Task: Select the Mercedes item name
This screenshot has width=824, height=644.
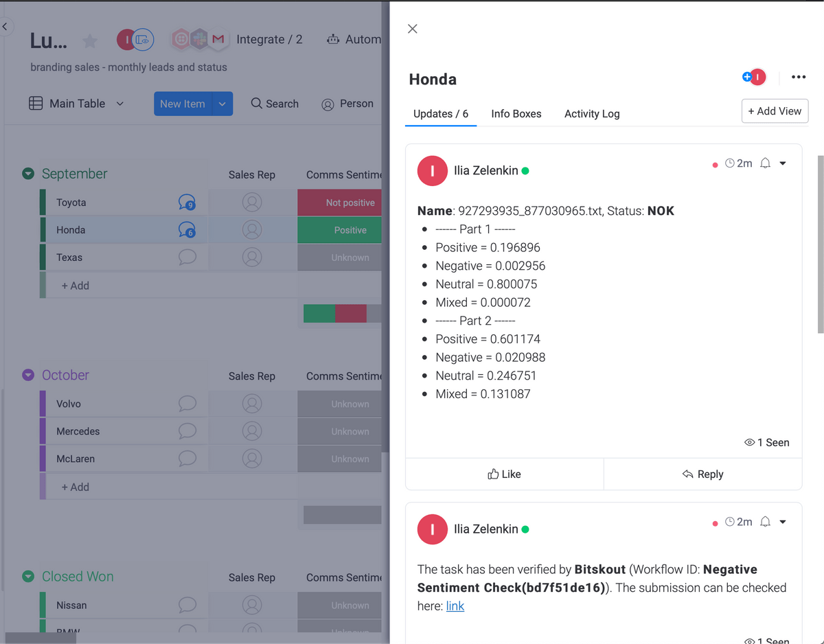Action: (78, 431)
